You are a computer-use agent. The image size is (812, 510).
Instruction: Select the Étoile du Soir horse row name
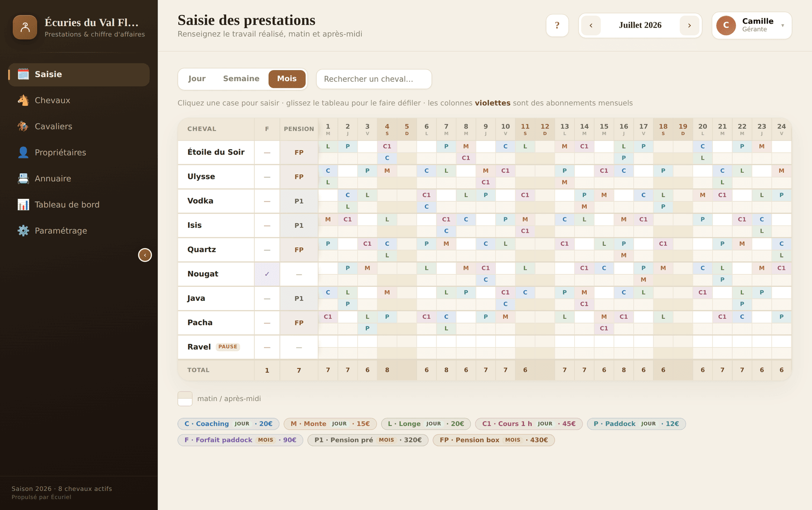point(216,152)
